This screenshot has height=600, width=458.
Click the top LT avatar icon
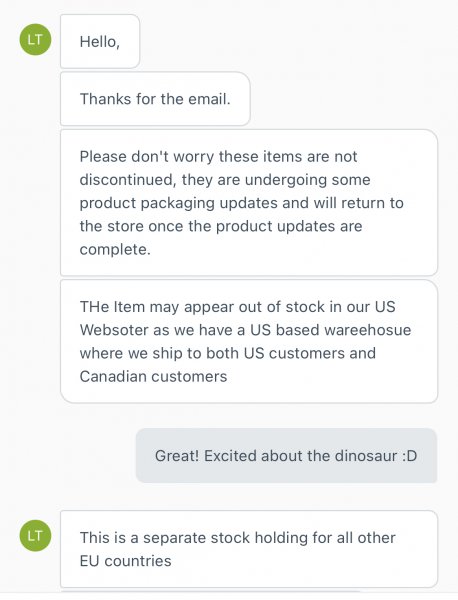[35, 39]
